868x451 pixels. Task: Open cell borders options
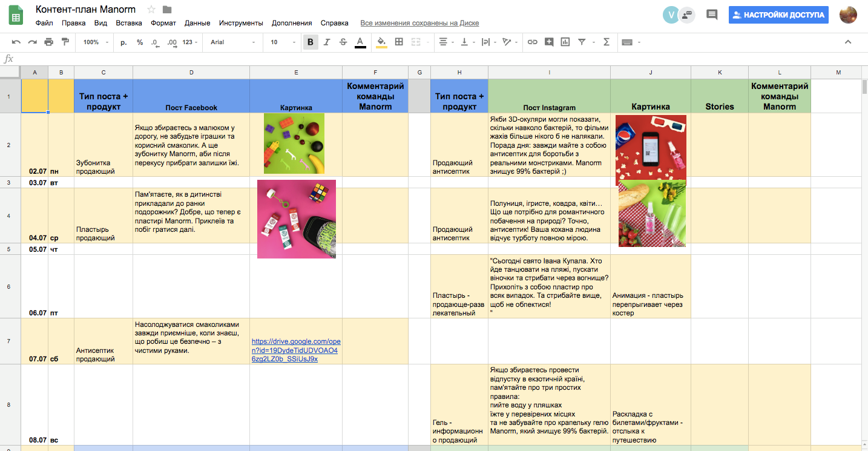click(399, 42)
